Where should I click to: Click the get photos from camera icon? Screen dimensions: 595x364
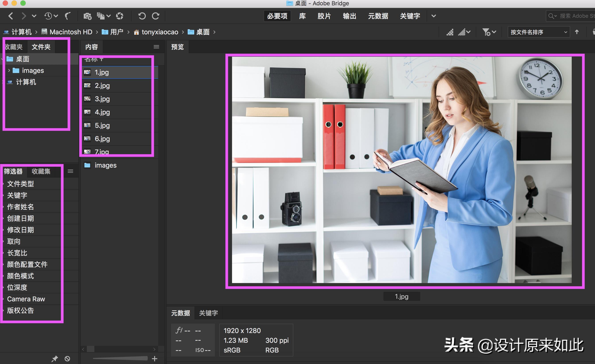(87, 16)
